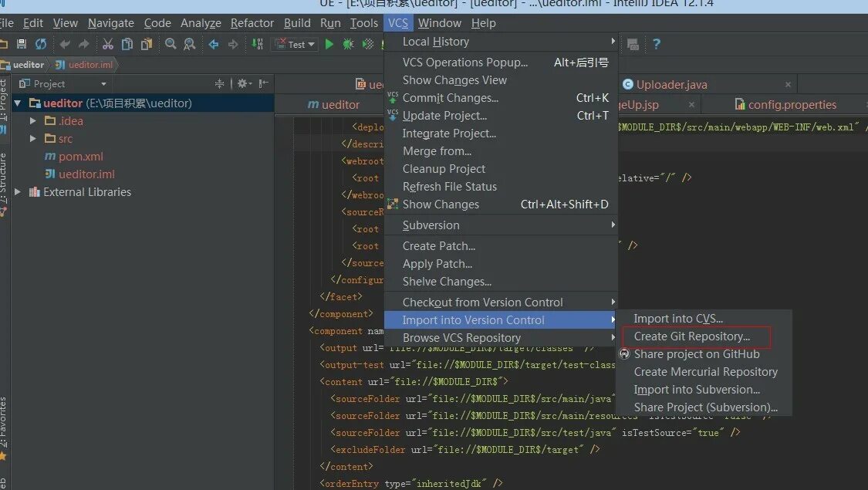Screen dimensions: 868x490
Task: Click the Share project on GitHub icon
Action: coord(624,353)
